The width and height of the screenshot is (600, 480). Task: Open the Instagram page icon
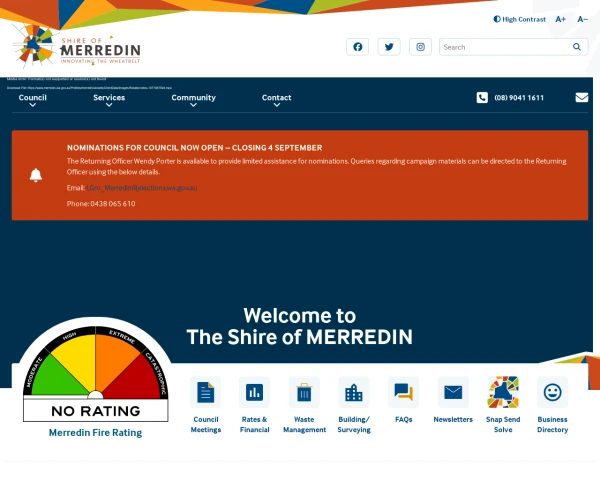[420, 47]
